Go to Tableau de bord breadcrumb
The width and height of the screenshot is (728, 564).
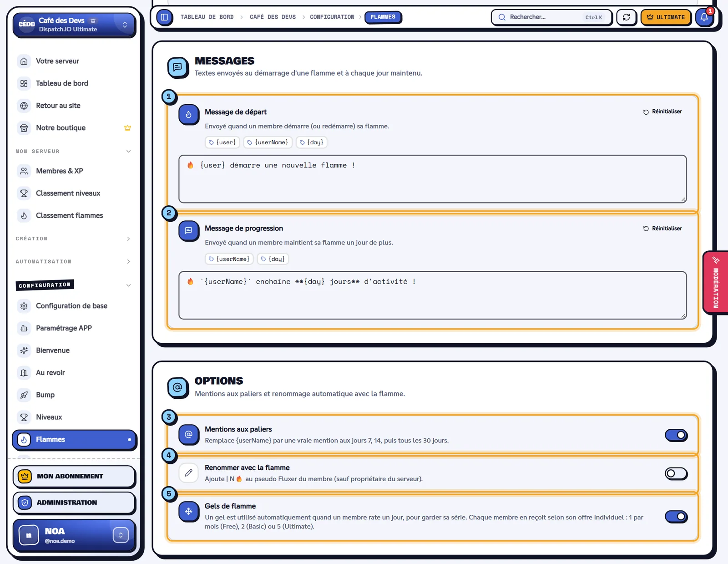pos(207,17)
